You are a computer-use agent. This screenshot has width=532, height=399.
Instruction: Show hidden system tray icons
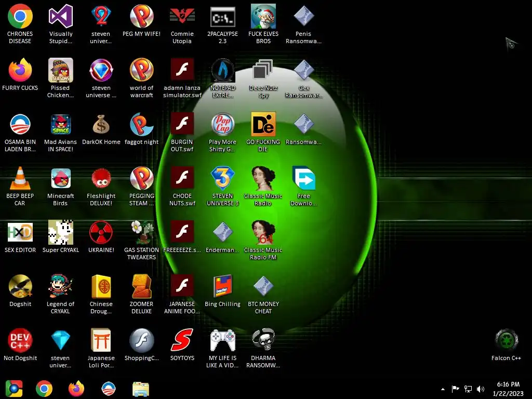(443, 389)
